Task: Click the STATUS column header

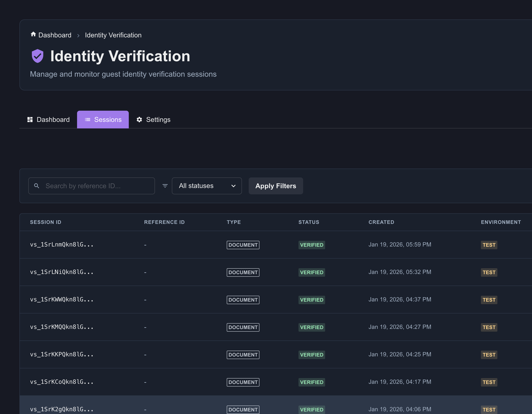Action: tap(309, 222)
